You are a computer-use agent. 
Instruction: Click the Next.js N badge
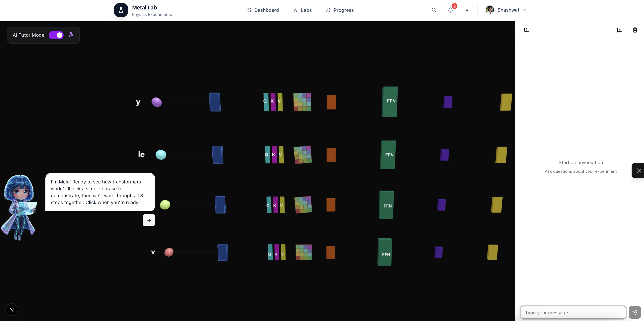point(12,310)
